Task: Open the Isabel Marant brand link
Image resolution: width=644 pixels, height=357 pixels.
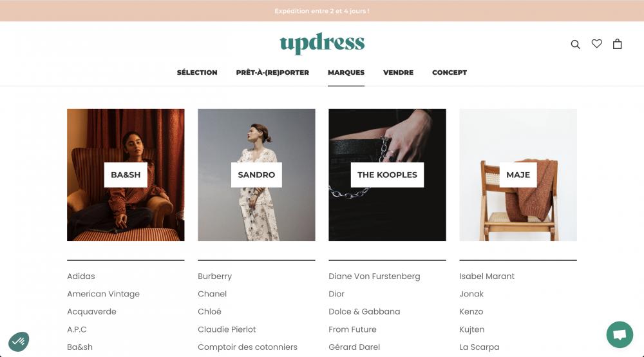Action: 487,276
